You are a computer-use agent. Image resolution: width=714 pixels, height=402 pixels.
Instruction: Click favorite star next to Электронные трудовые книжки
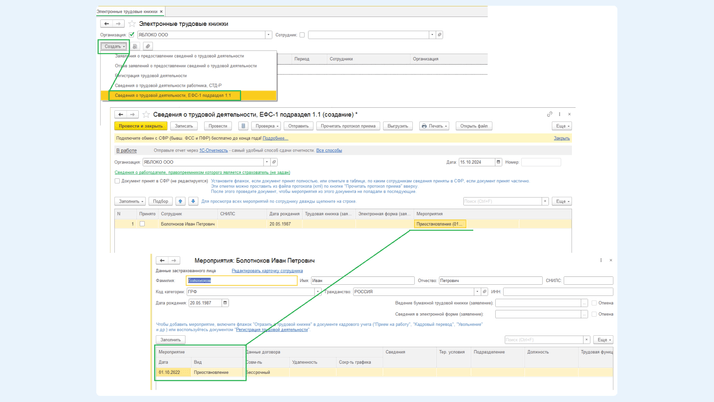[x=131, y=23]
